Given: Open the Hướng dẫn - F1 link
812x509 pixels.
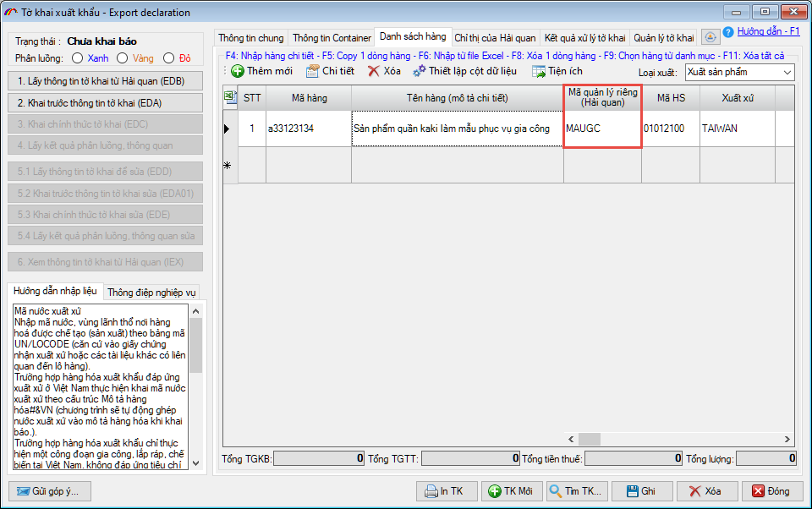Looking at the screenshot, I should pos(768,31).
